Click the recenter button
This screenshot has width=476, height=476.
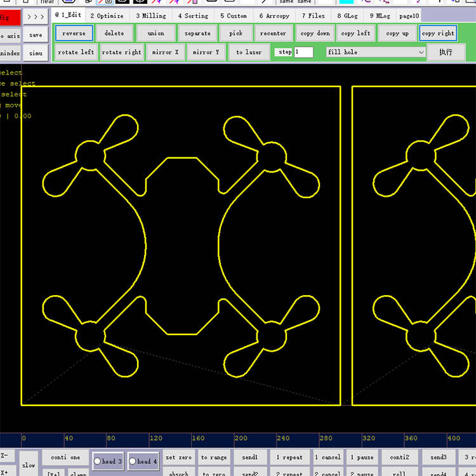273,34
